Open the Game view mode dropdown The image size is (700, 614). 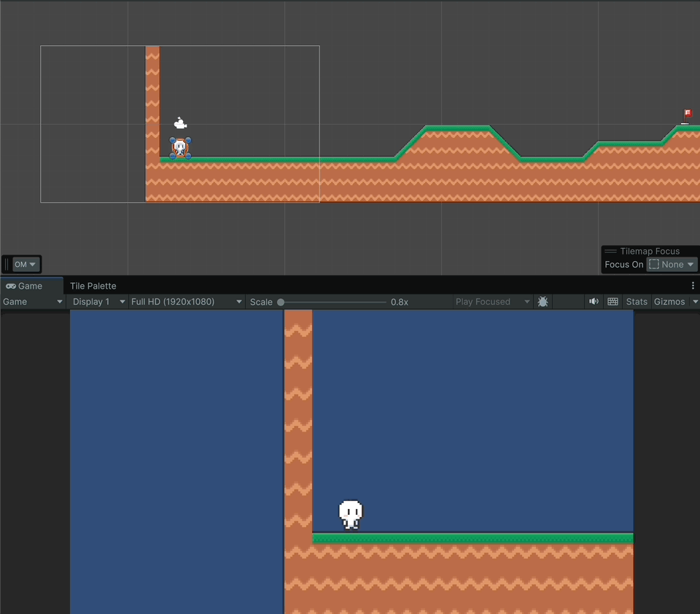[33, 302]
